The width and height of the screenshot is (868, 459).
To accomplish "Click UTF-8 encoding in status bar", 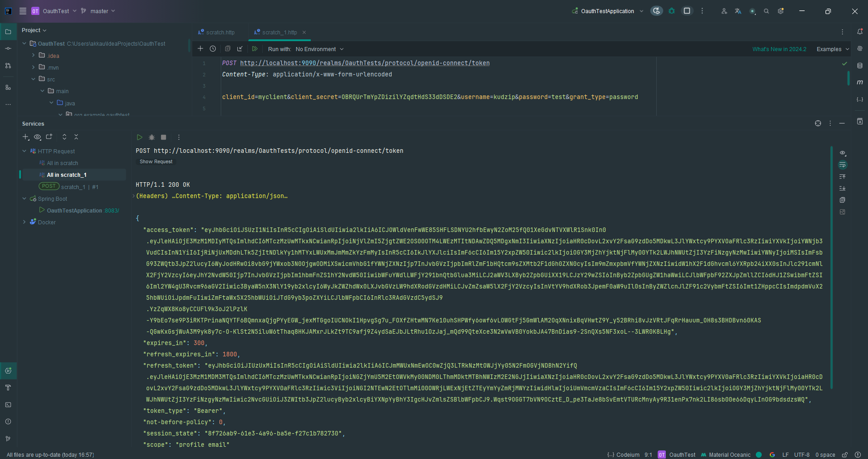I will [x=802, y=455].
